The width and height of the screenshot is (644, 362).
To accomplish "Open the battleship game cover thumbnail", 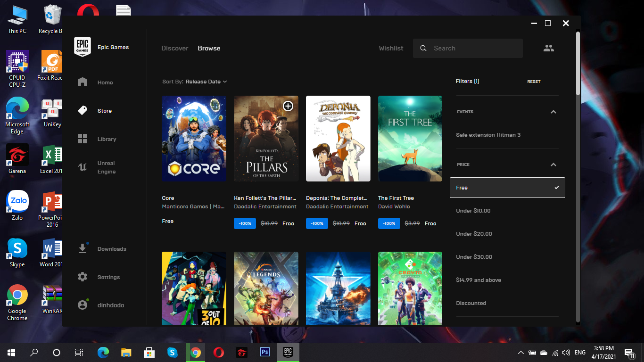I will pos(338,288).
